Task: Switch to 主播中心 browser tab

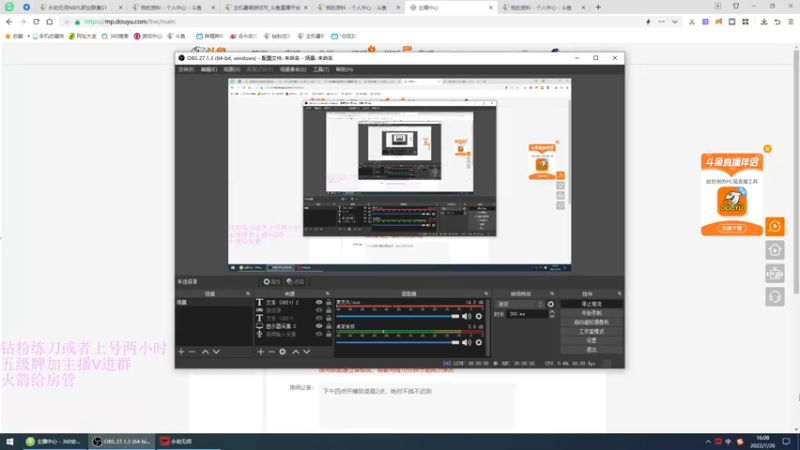Action: coord(451,8)
